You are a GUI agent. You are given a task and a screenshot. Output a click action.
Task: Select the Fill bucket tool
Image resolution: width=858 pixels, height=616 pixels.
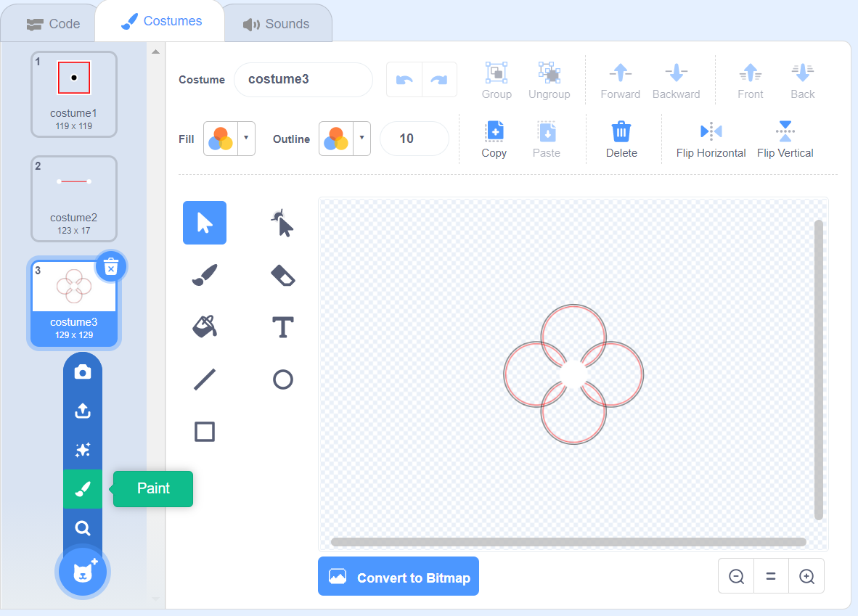204,327
